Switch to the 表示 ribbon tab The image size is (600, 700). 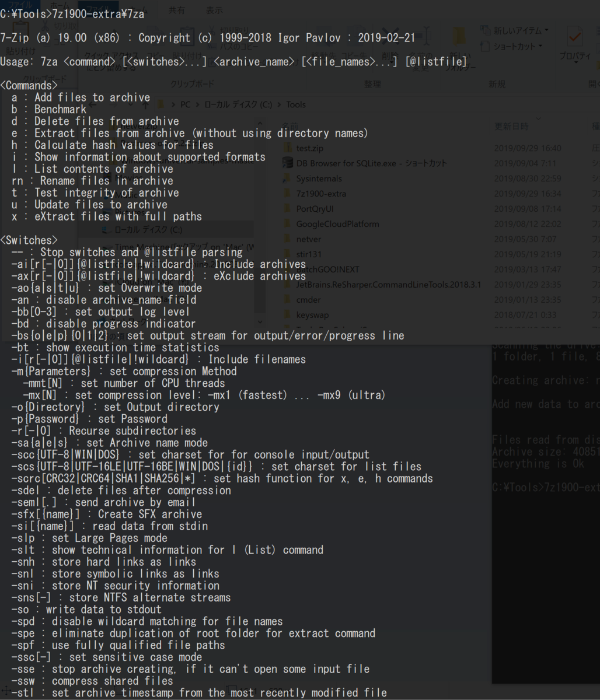pos(214,10)
